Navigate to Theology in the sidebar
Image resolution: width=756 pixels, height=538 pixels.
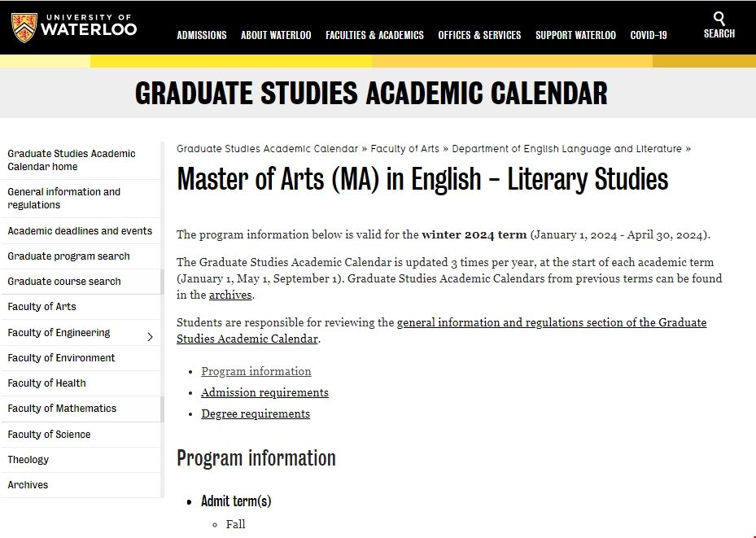click(28, 459)
